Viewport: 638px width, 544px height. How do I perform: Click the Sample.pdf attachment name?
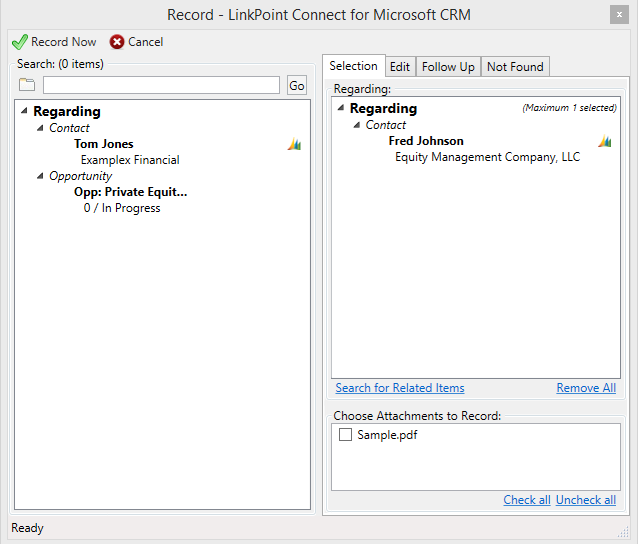387,435
